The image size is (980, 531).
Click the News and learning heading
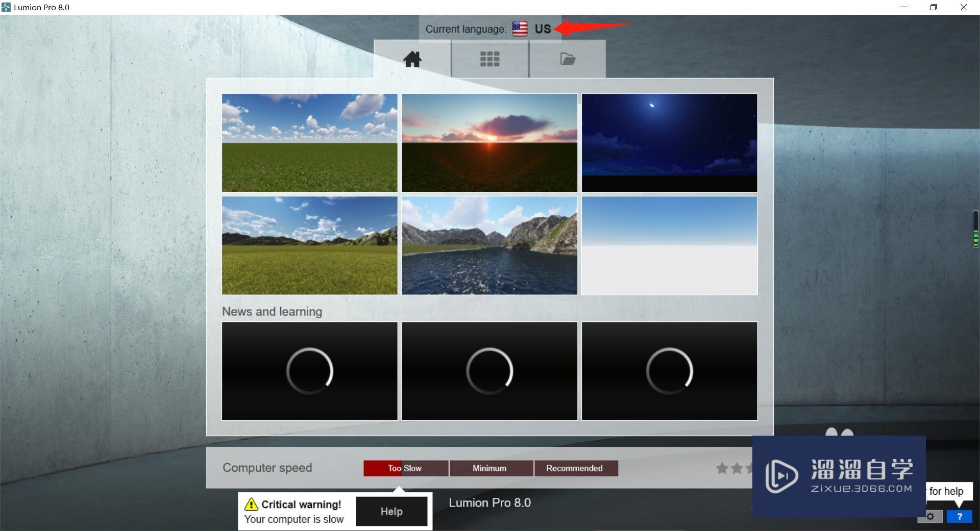point(272,311)
